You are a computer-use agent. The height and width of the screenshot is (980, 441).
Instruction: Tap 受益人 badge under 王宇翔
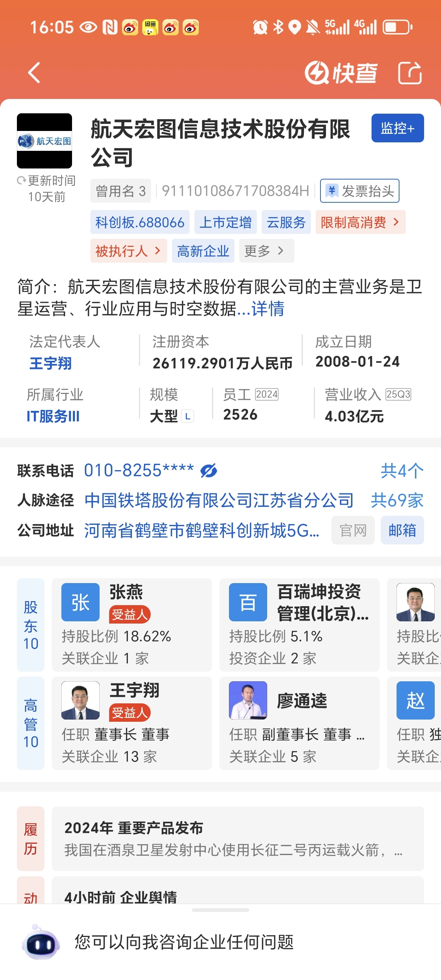tap(130, 713)
